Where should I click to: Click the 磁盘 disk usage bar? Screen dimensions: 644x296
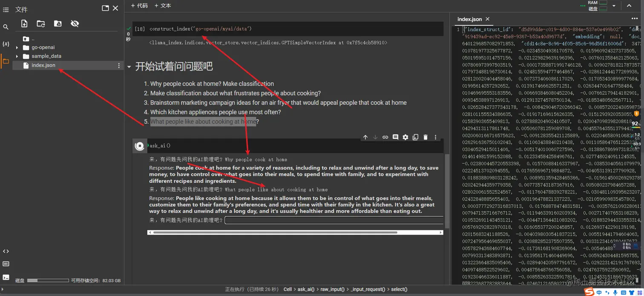point(48,281)
